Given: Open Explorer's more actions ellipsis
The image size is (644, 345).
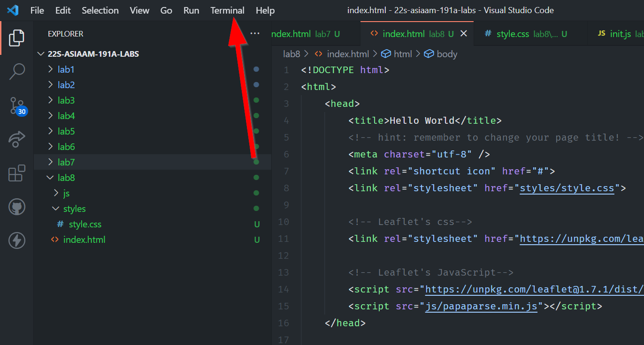Looking at the screenshot, I should (255, 34).
